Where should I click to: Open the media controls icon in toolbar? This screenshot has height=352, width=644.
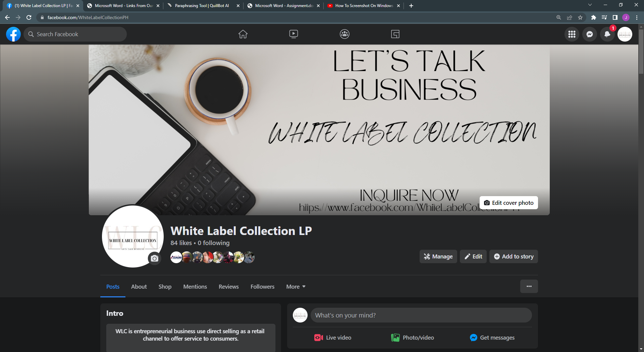coord(604,17)
